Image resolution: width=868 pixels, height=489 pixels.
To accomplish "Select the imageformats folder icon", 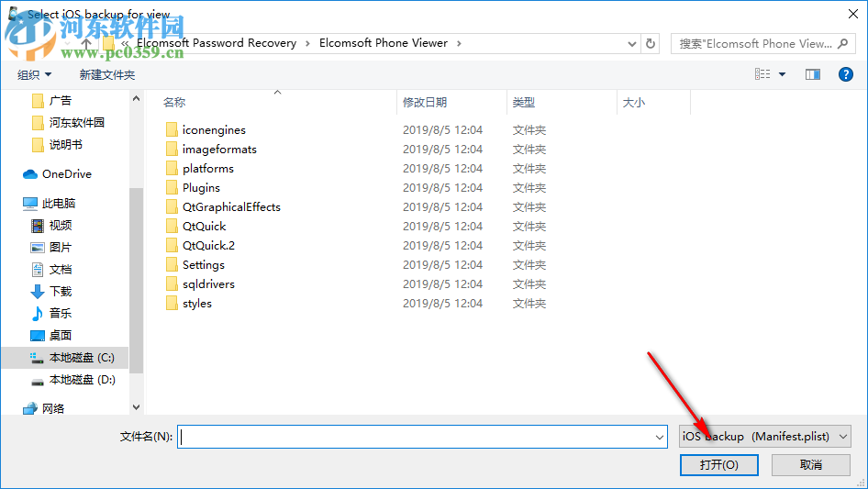I will (172, 149).
